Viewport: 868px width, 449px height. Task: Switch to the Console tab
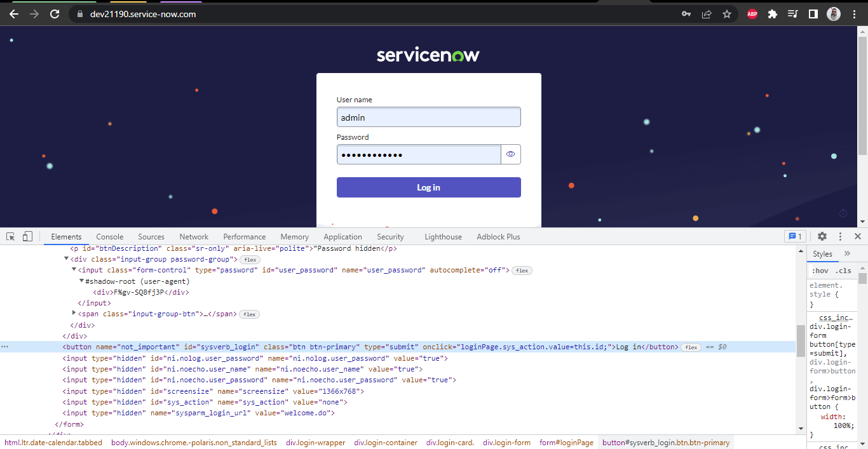point(109,236)
